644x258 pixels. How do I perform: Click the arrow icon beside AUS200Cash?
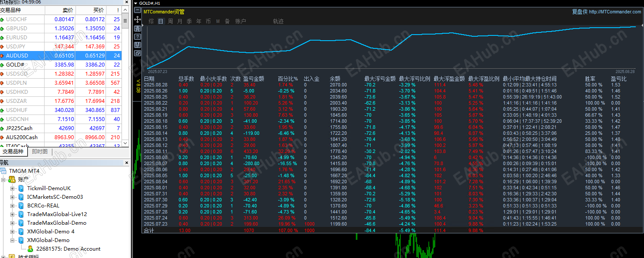(x=2, y=137)
